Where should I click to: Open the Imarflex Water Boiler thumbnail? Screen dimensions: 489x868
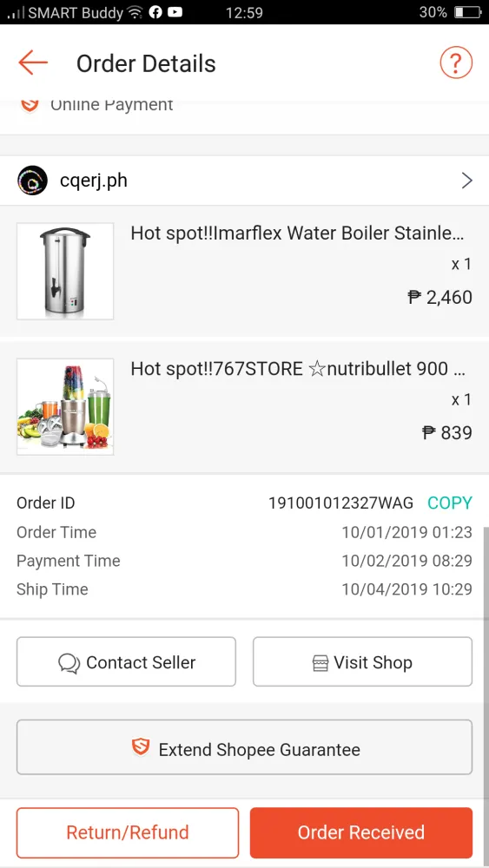[65, 271]
